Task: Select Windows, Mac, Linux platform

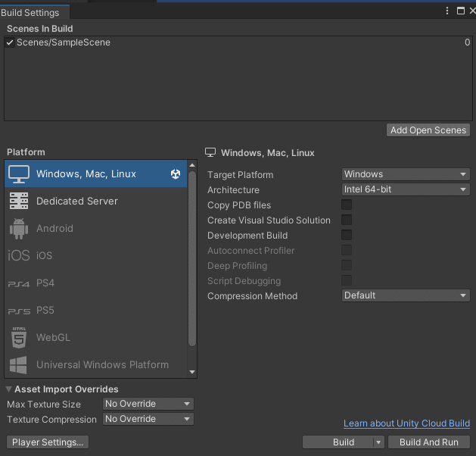Action: tap(96, 173)
